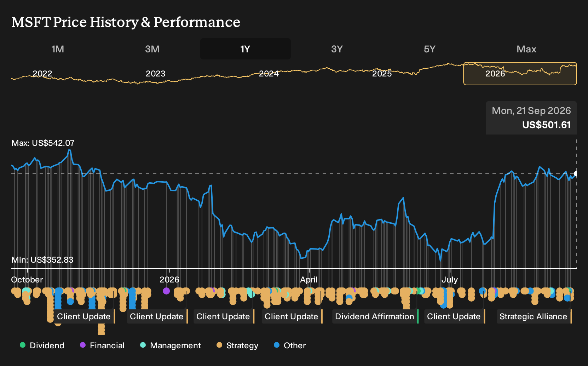This screenshot has width=588, height=366.
Task: Show the Max time range
Action: [526, 49]
